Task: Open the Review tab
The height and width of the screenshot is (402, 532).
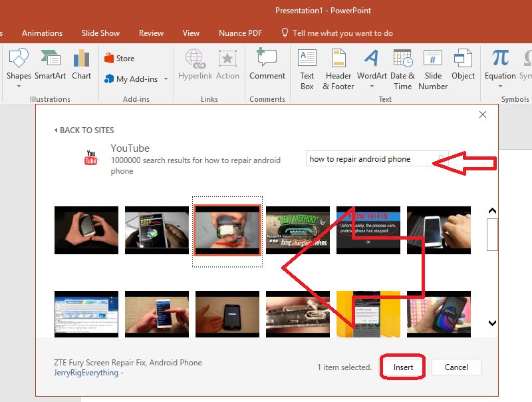Action: 151,33
